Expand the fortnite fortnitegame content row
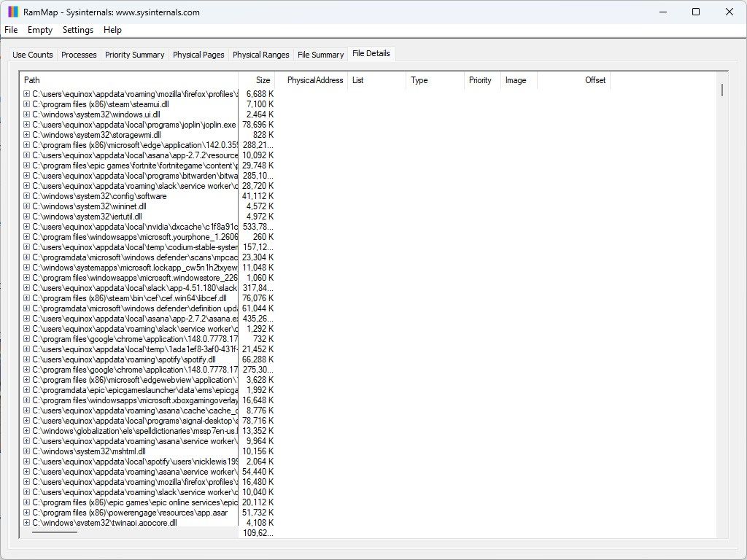747x560 pixels. [x=27, y=166]
